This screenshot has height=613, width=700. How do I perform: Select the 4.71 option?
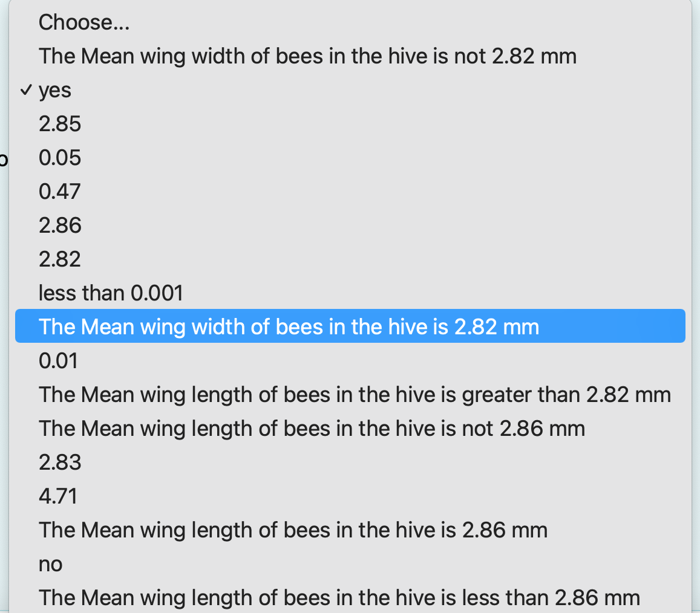pos(58,496)
